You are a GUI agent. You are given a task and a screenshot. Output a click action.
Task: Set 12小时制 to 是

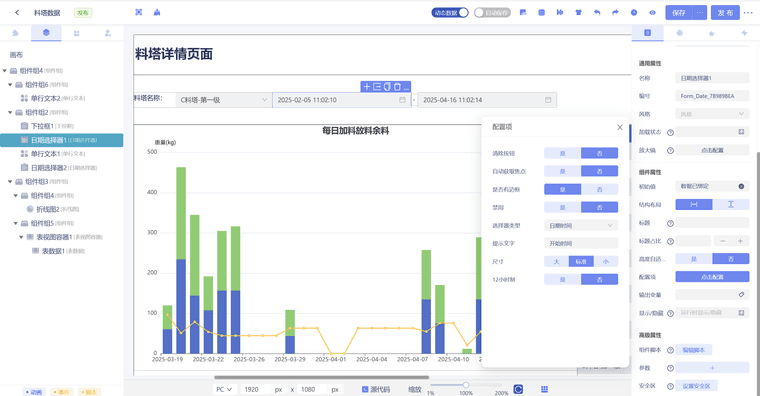pos(562,280)
